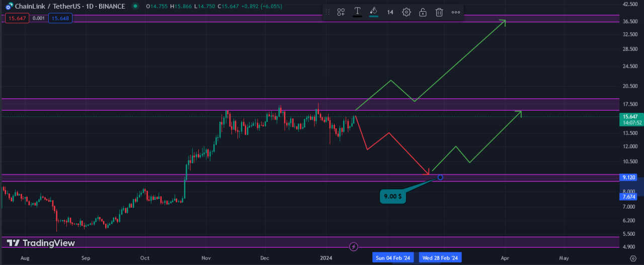644x265 pixels.
Task: Click the 2024 label on time axis
Action: tap(326, 258)
